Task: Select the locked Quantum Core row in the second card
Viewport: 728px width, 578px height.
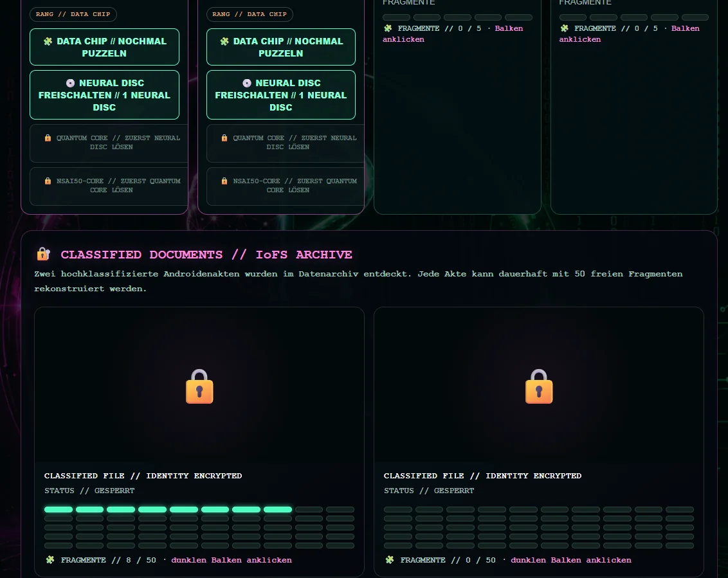Action: pos(285,143)
